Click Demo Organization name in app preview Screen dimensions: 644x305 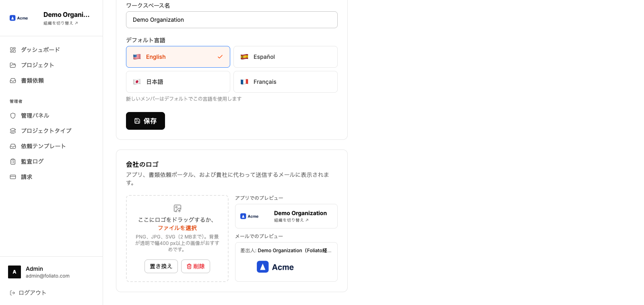click(x=300, y=213)
